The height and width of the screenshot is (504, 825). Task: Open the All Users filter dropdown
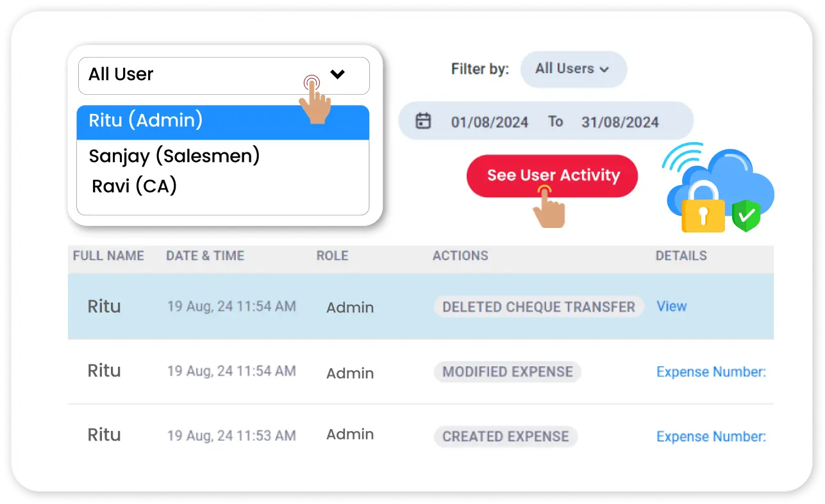pos(572,69)
